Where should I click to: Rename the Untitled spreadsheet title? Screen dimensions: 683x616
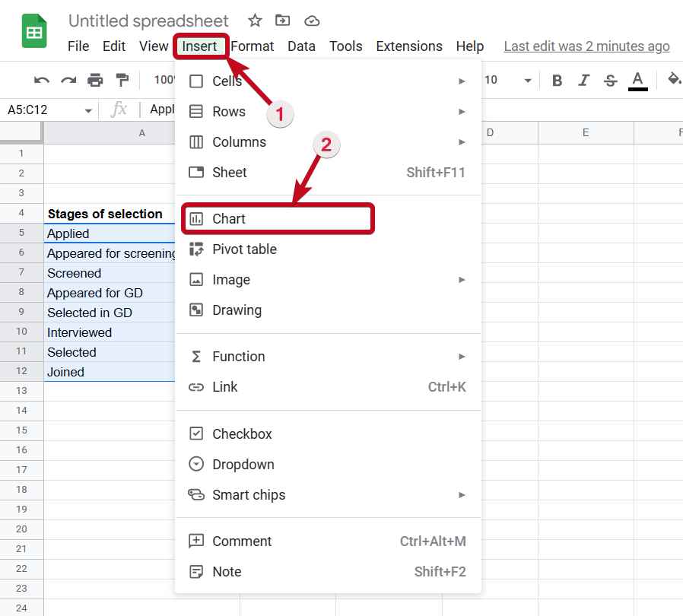pos(148,21)
